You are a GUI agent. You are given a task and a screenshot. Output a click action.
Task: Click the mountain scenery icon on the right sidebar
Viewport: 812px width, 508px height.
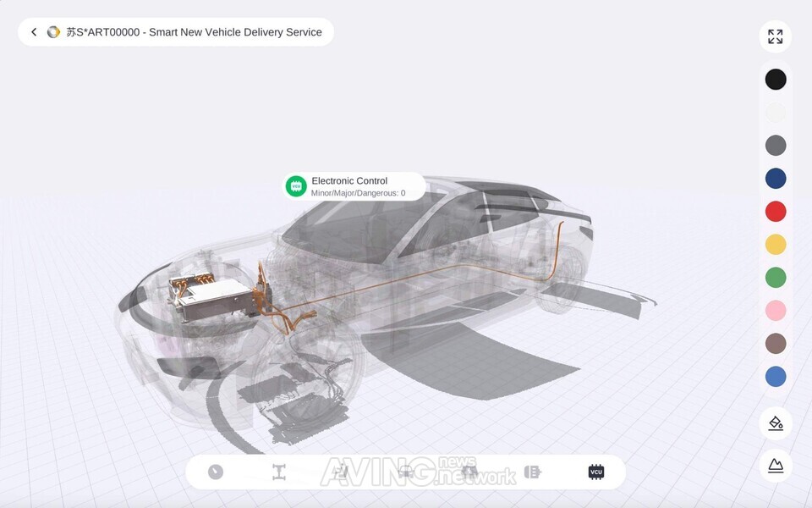point(776,465)
